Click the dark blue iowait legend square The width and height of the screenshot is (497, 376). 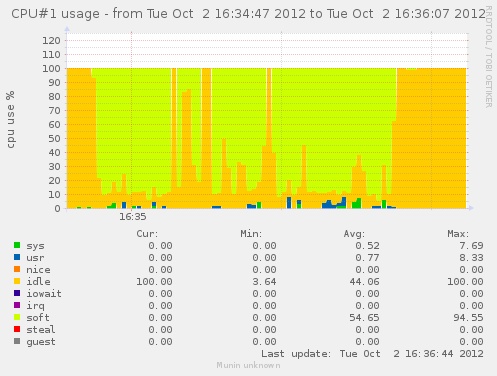17,293
